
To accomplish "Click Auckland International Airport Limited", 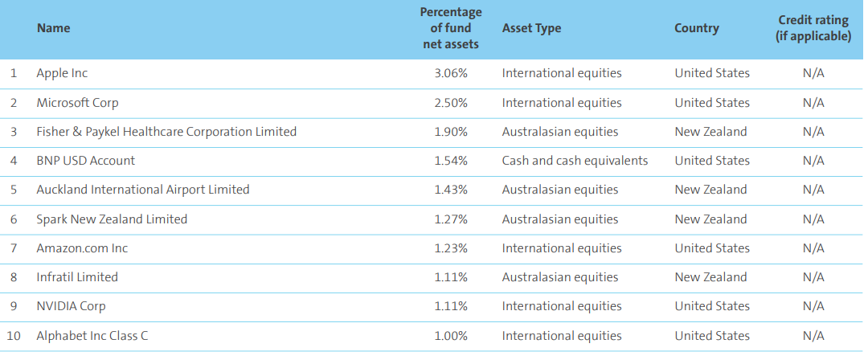I will [143, 190].
